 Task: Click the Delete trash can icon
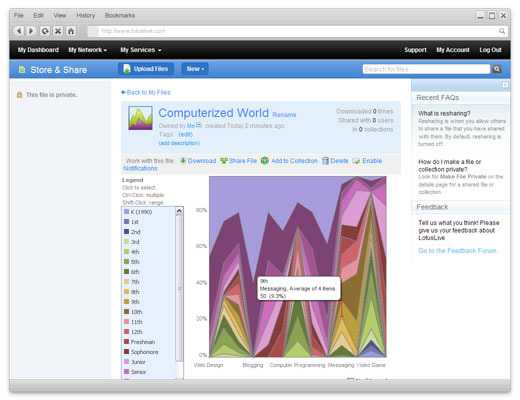pos(325,161)
